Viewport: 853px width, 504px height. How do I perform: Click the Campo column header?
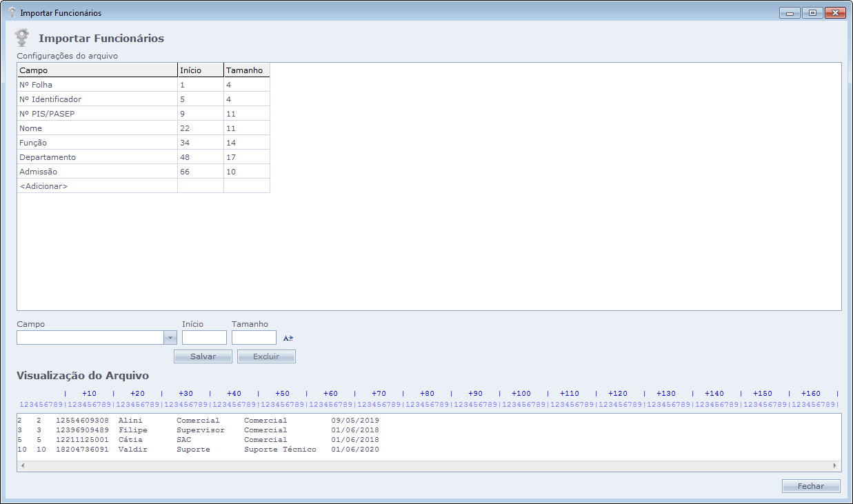point(97,70)
